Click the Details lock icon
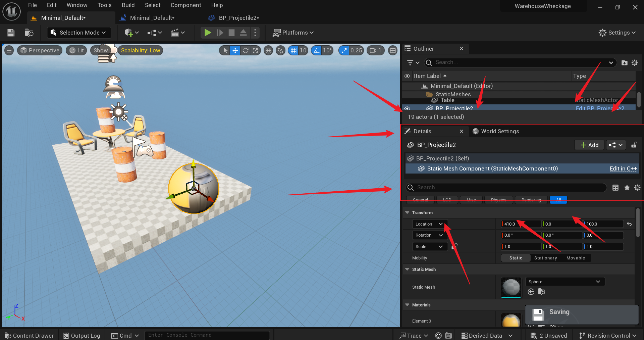Image resolution: width=644 pixels, height=340 pixels. tap(634, 145)
